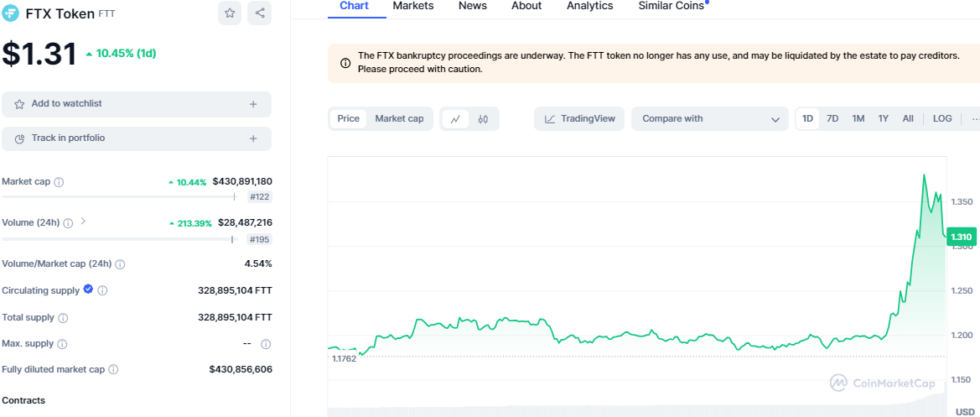Click the plus icon on Track in portfolio
This screenshot has width=980, height=417.
[253, 138]
